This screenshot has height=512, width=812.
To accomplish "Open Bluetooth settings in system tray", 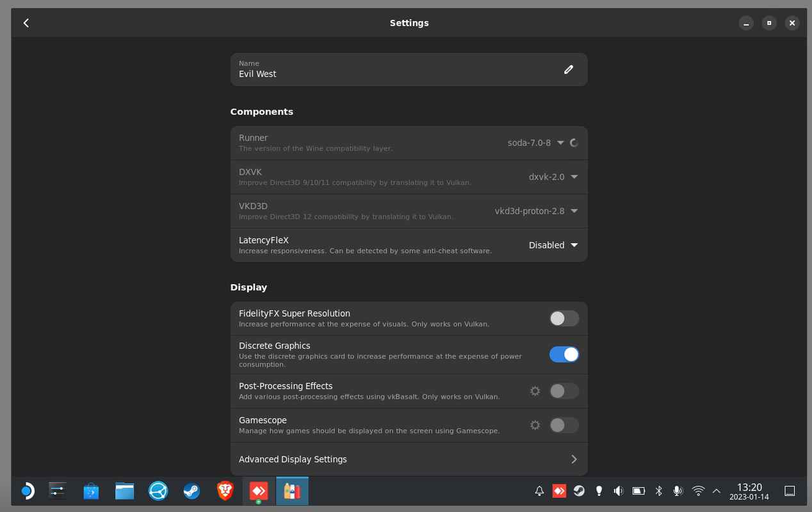I will [x=658, y=491].
